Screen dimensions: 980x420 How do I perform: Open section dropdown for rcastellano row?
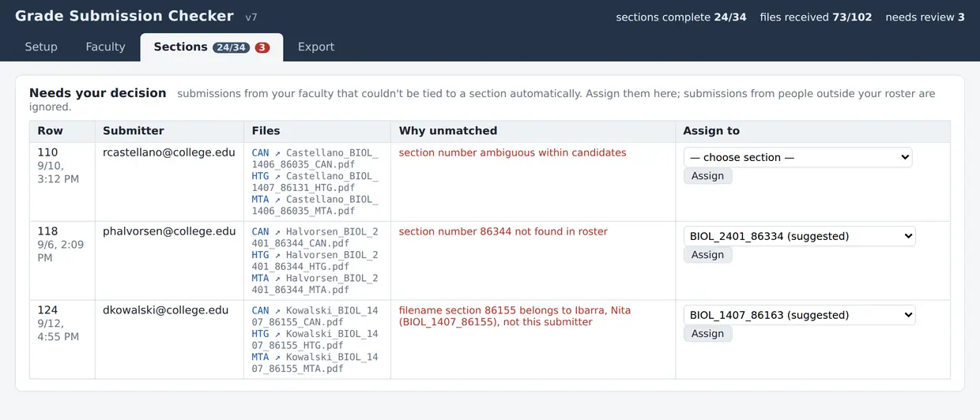coord(798,157)
